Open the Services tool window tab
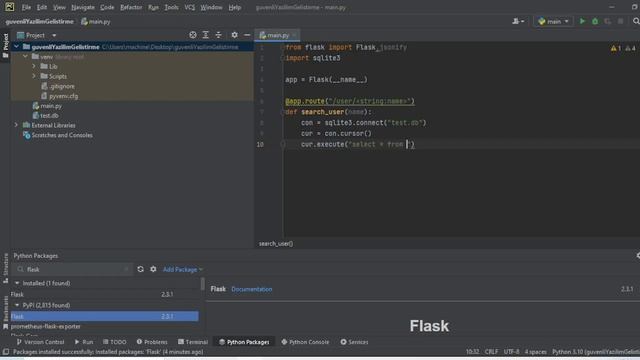640x360 pixels. tap(354, 342)
